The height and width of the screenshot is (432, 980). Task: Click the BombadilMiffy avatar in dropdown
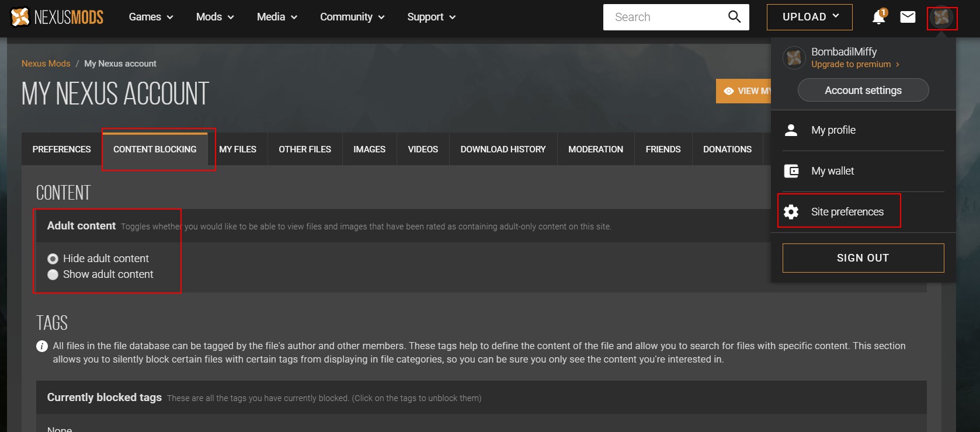click(794, 57)
